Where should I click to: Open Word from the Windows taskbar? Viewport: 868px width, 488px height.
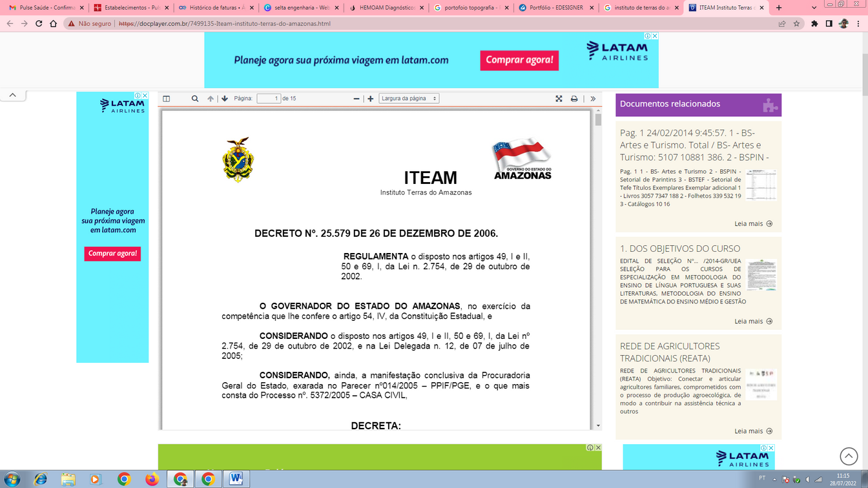coord(236,479)
